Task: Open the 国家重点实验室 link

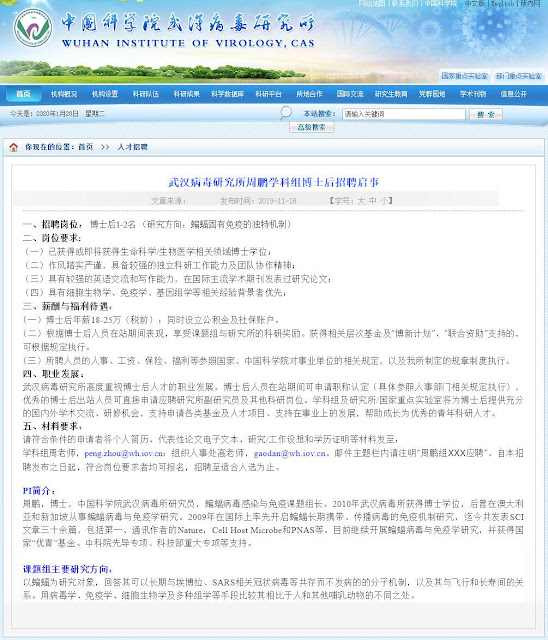Action: [x=465, y=76]
